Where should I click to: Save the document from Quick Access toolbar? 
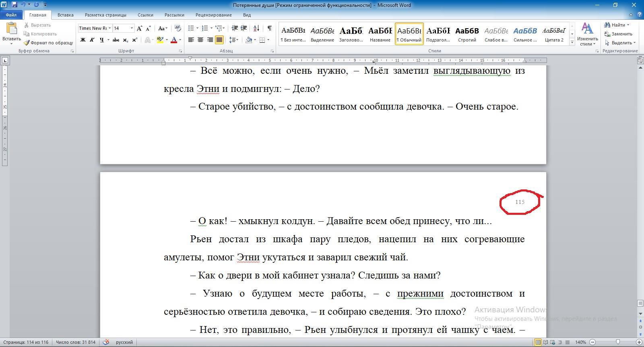pyautogui.click(x=14, y=5)
